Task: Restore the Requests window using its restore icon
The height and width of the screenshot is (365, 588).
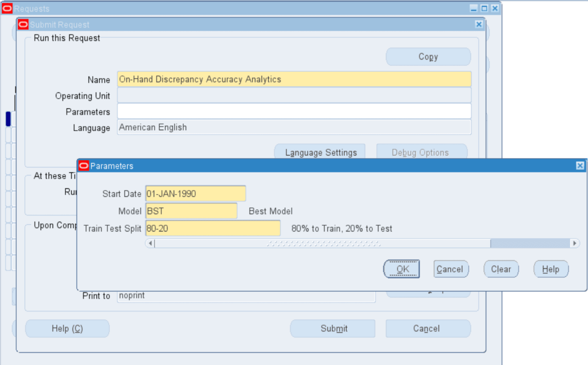Action: pos(485,8)
